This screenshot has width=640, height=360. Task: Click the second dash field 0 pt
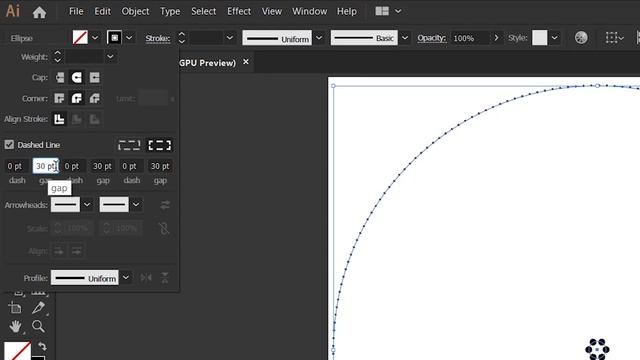pos(73,166)
